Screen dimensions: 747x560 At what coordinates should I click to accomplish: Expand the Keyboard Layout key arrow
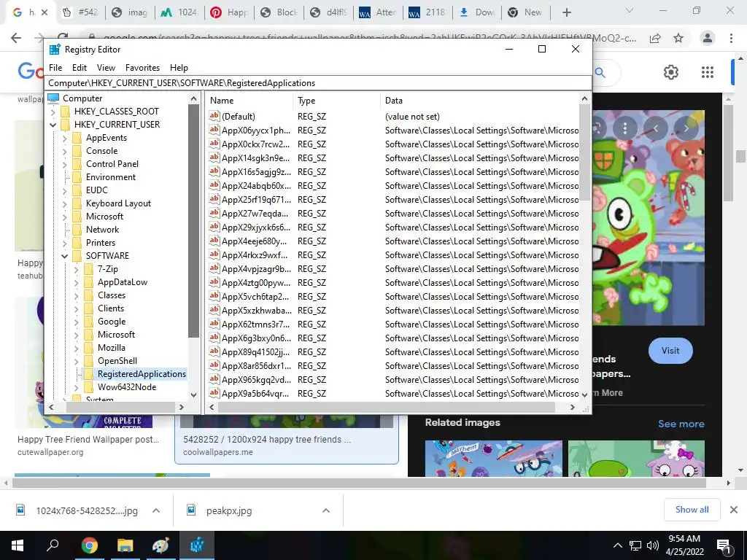click(x=64, y=204)
